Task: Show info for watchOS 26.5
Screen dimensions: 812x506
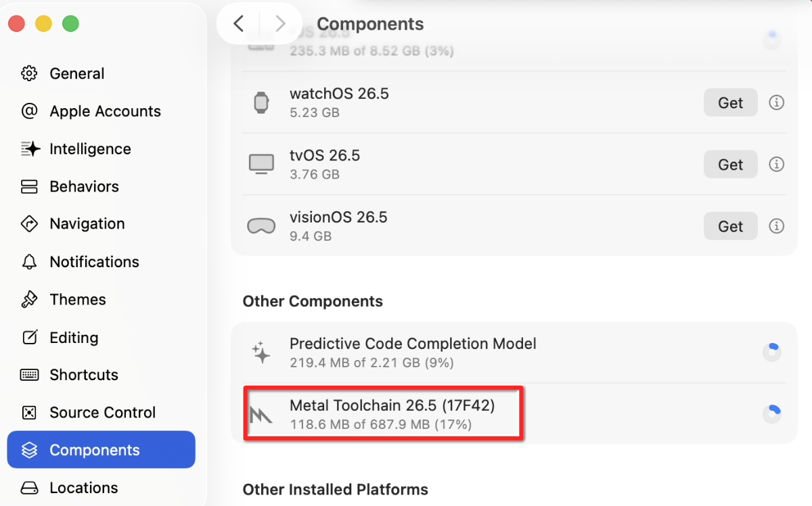Action: tap(777, 103)
